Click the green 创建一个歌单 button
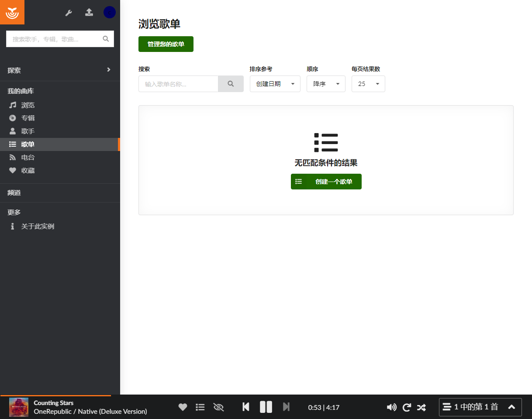The height and width of the screenshot is (419, 532). coord(326,182)
